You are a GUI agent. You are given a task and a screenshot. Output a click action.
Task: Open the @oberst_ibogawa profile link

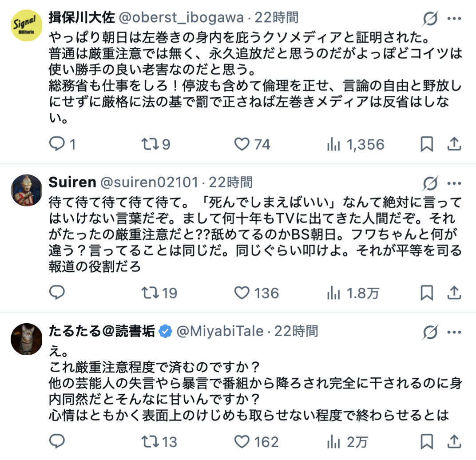click(180, 18)
